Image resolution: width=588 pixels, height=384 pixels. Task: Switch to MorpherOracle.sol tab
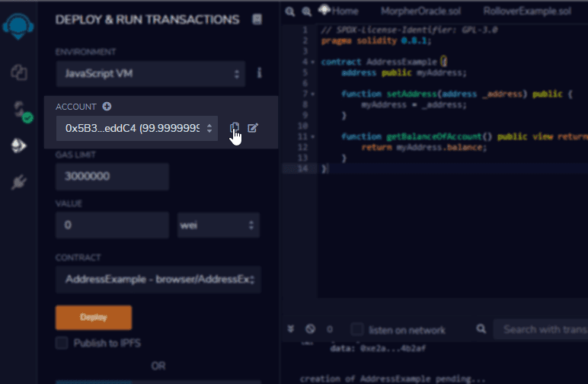coord(420,11)
